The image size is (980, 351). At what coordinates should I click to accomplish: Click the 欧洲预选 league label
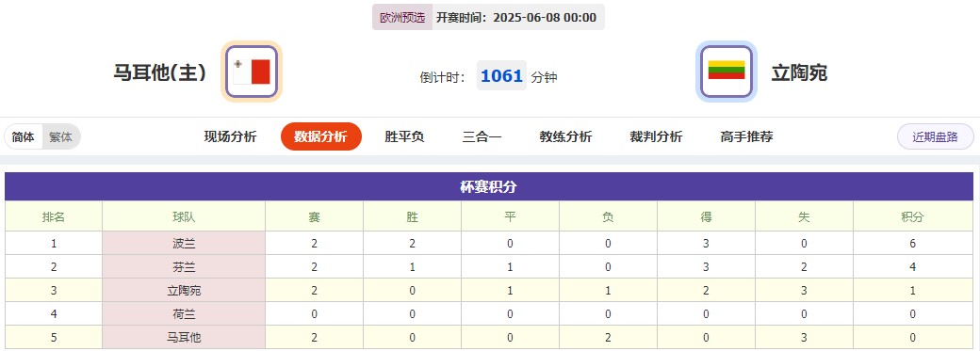pos(402,18)
